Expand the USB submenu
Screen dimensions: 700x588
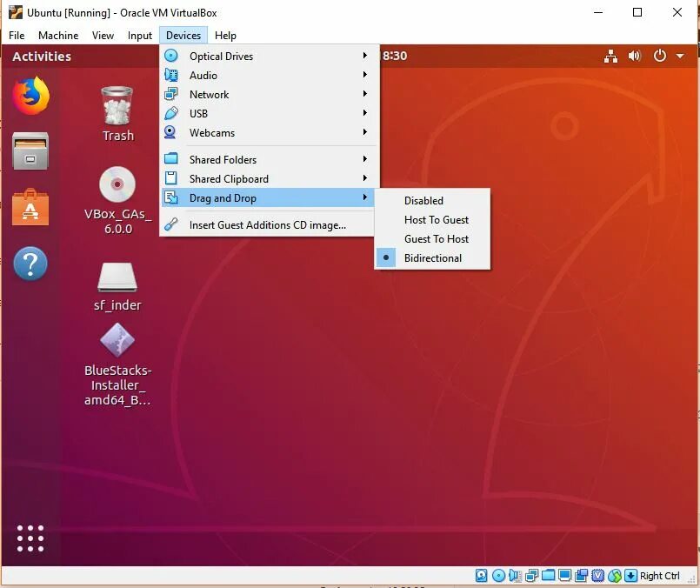(x=269, y=113)
